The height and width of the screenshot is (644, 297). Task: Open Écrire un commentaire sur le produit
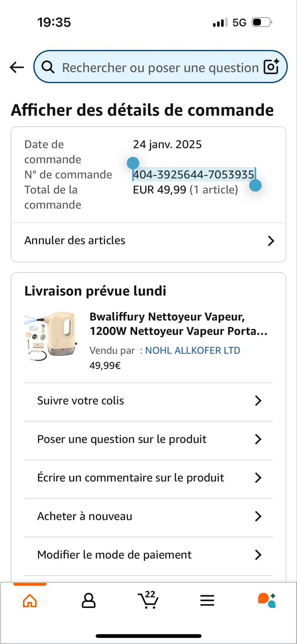coord(130,478)
